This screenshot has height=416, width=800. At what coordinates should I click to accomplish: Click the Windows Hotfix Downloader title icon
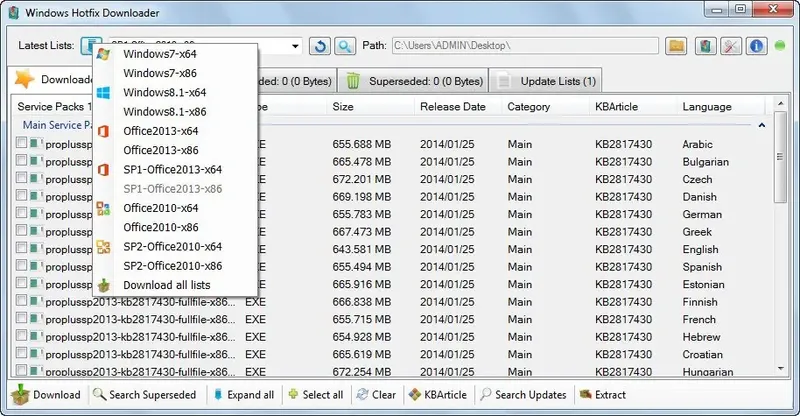[14, 12]
